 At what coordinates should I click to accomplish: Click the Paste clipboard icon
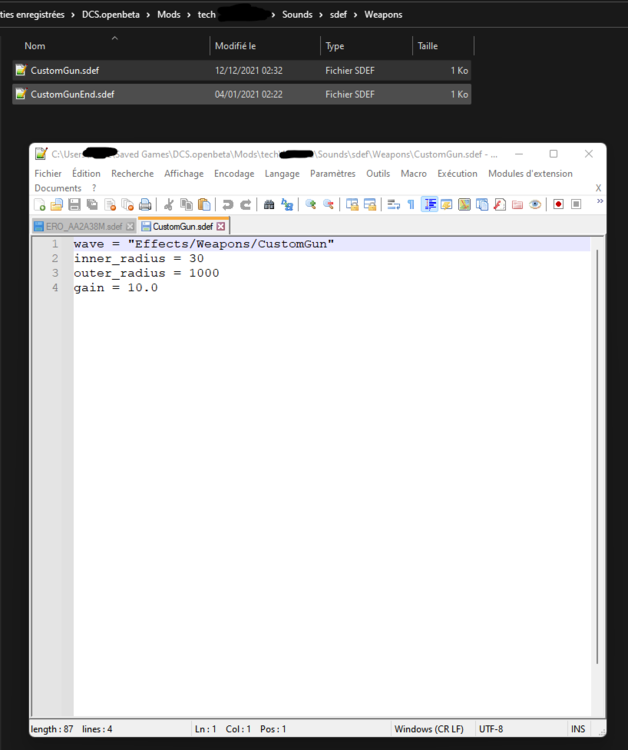coord(204,205)
